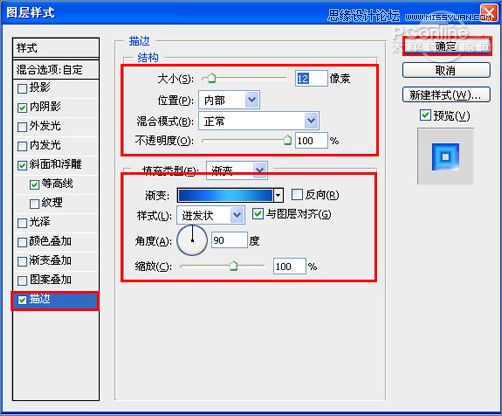Uncheck the 等高线 contour checkbox

click(34, 184)
